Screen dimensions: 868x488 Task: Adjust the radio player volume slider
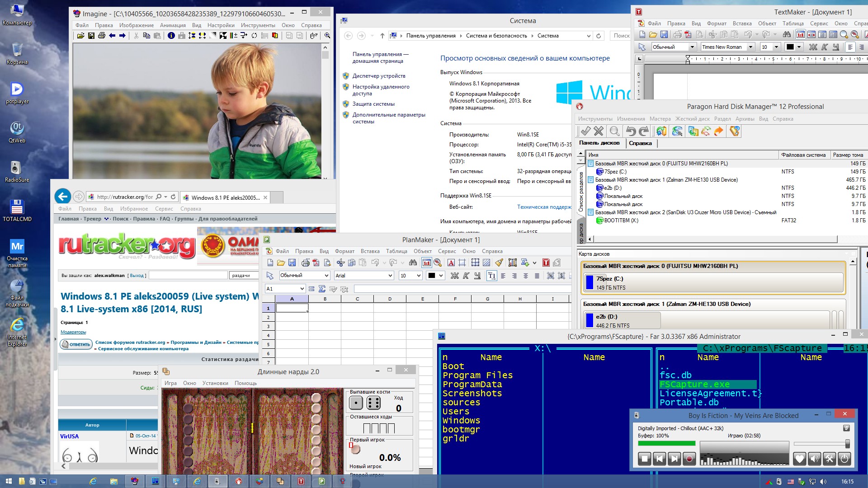[821, 444]
